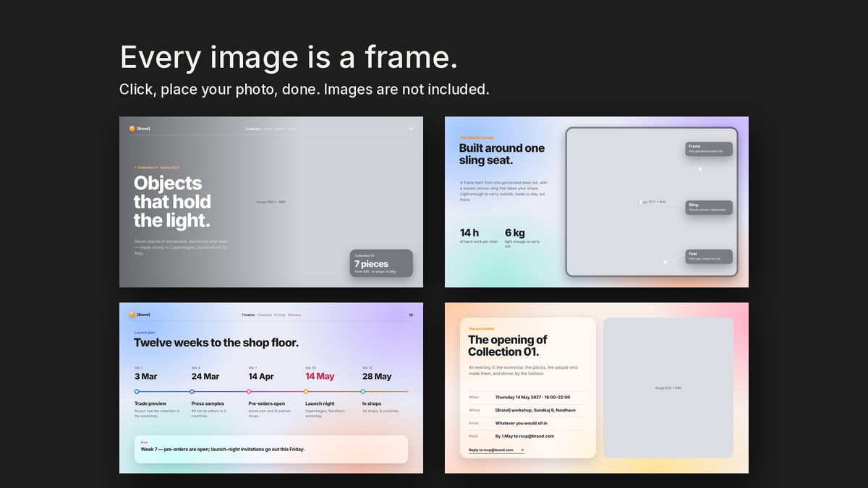Click the In shops milestone label
This screenshot has height=488, width=868.
point(372,403)
